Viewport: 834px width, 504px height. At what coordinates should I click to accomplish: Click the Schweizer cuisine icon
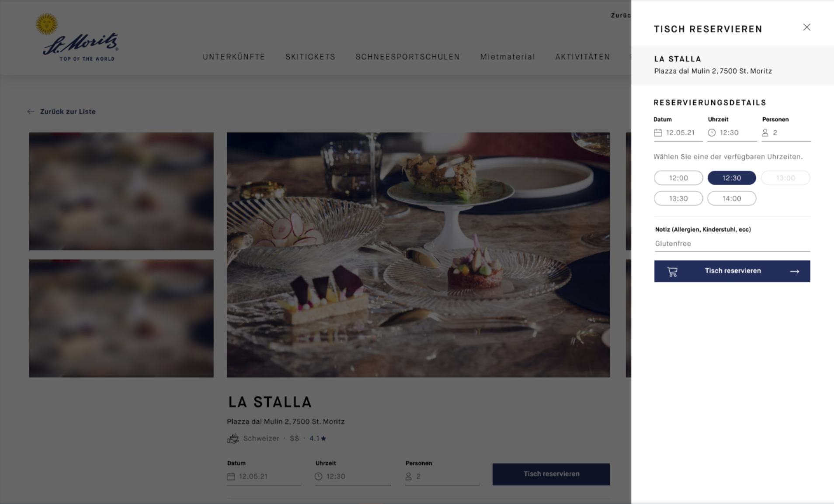(233, 438)
